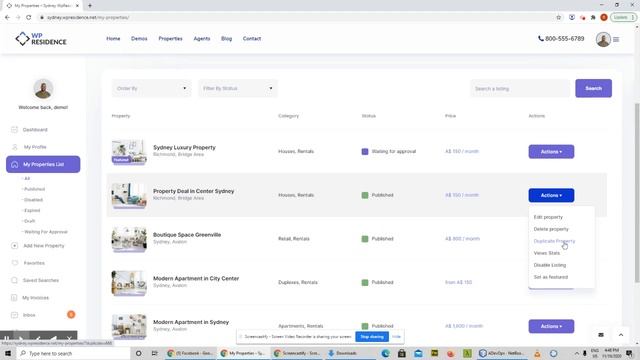Click Add New Property plus icon
This screenshot has width=640, height=360.
pos(14,246)
